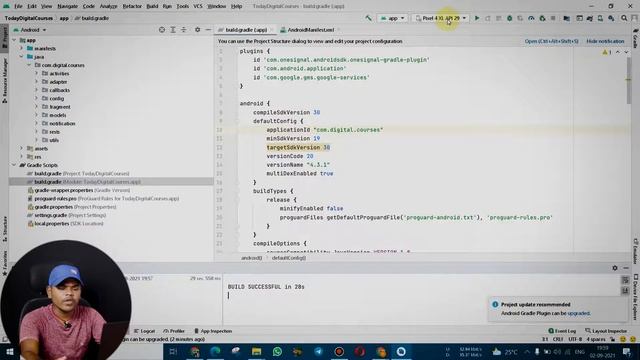Click the defaultConfig{} breadcrumb
Viewport: 640px width, 360px height.
click(x=289, y=258)
